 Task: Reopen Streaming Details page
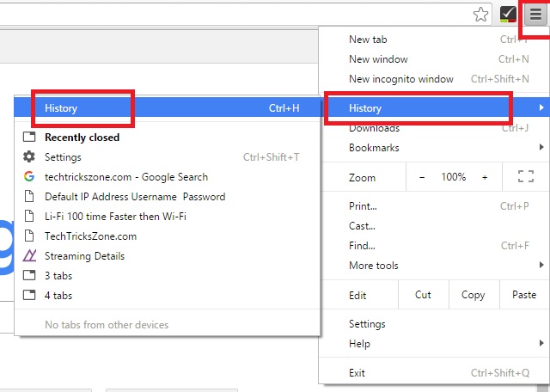(84, 256)
